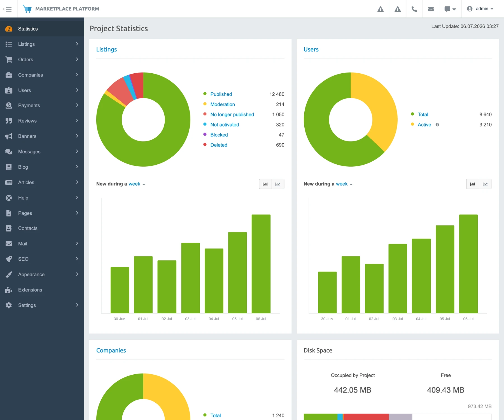Click the Articles newspaper icon in sidebar
Image resolution: width=504 pixels, height=420 pixels.
(x=9, y=183)
